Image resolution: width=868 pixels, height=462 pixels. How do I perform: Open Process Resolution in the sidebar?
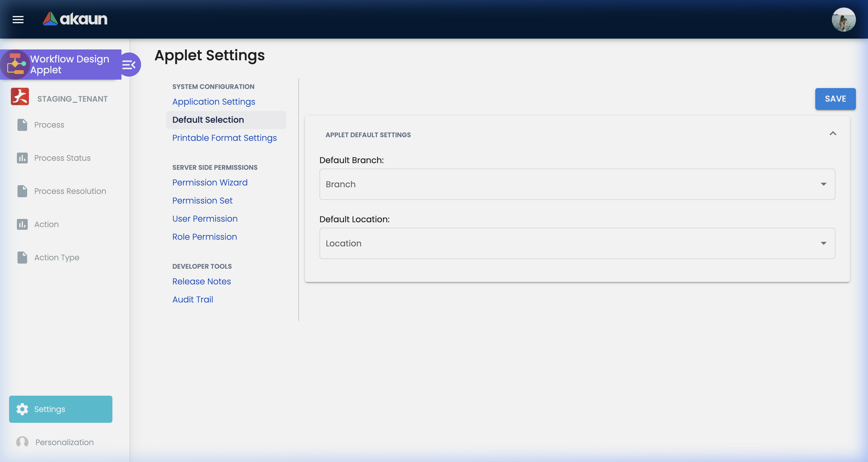70,191
